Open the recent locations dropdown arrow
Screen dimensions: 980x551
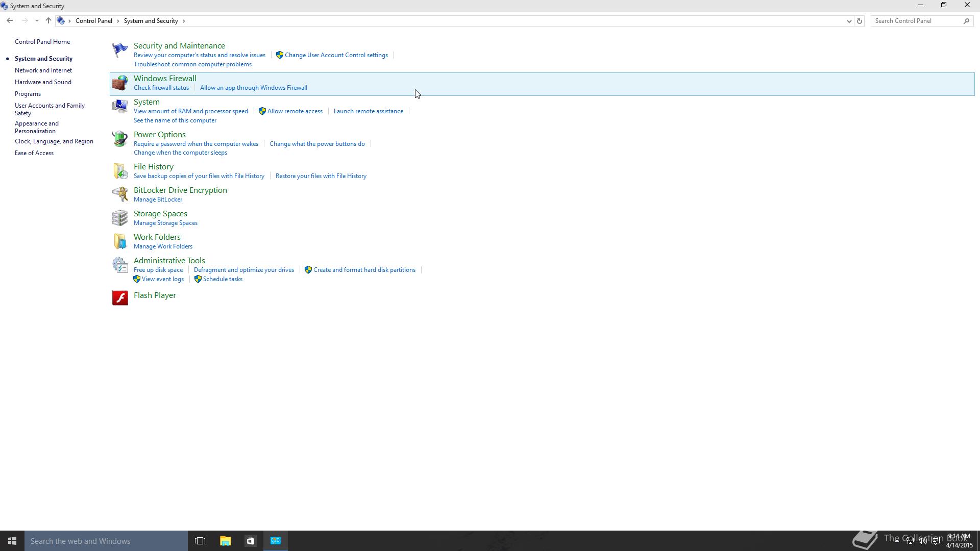point(37,21)
